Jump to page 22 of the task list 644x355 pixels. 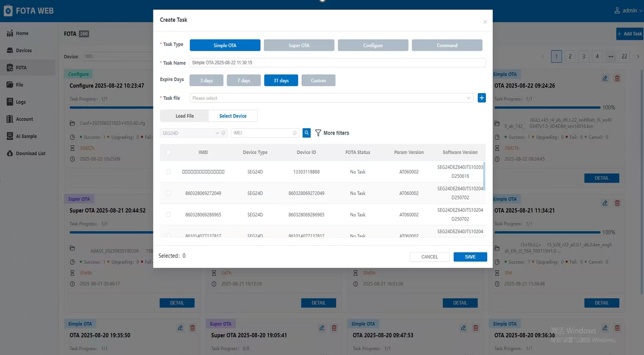click(x=624, y=56)
